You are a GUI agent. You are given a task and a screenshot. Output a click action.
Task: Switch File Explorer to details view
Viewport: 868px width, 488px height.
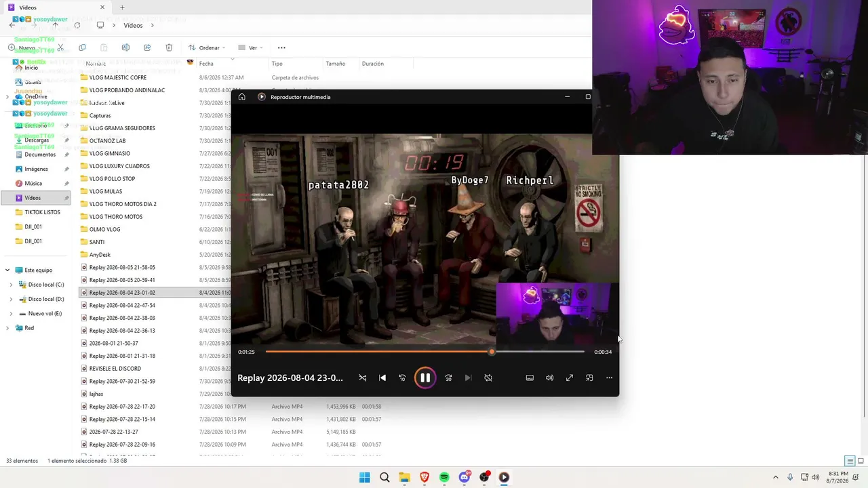850,461
